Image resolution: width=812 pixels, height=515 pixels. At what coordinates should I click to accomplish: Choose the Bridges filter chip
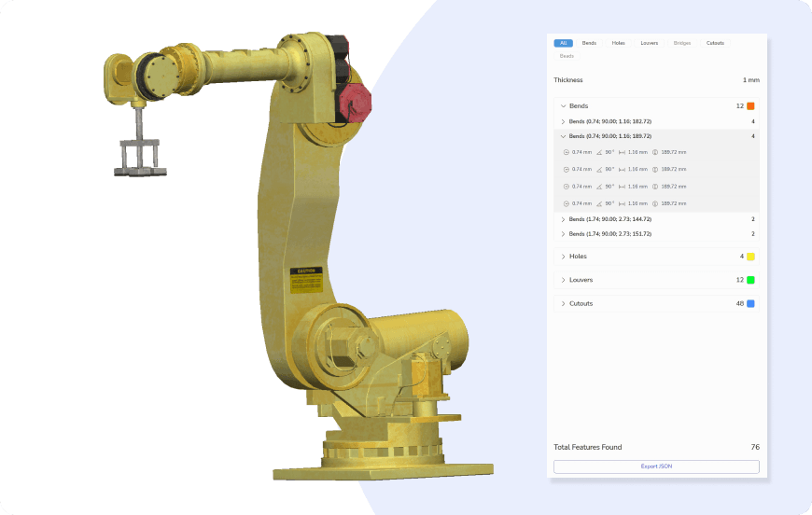point(682,43)
